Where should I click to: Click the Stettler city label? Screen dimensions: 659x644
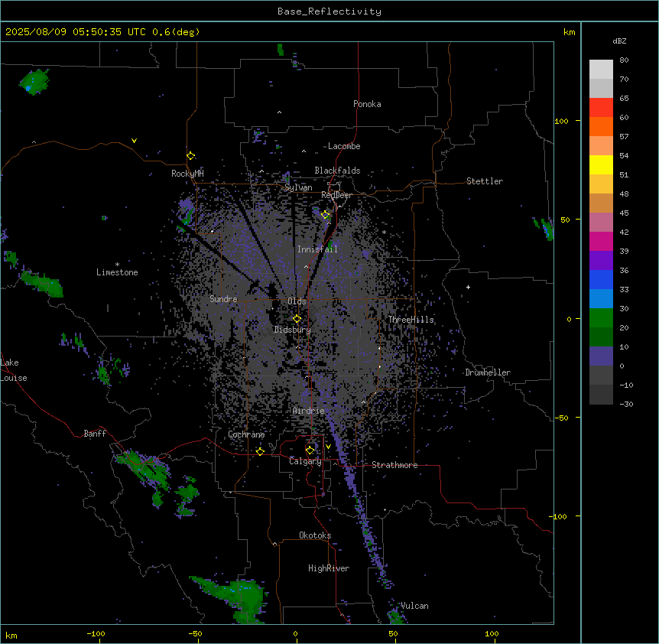tap(485, 181)
